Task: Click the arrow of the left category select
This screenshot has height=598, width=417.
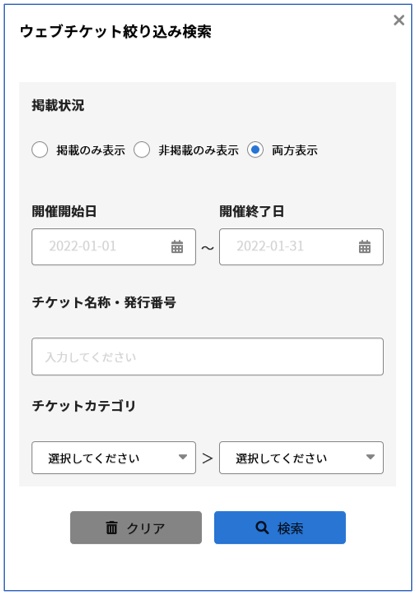Action: pos(183,457)
